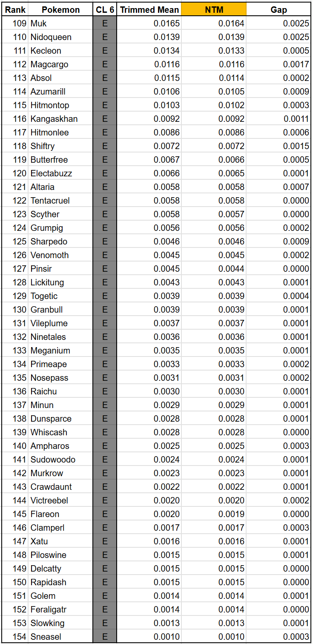Screen dimensions: 313x644
Task: Select the Pokemon column header
Action: [60, 9]
